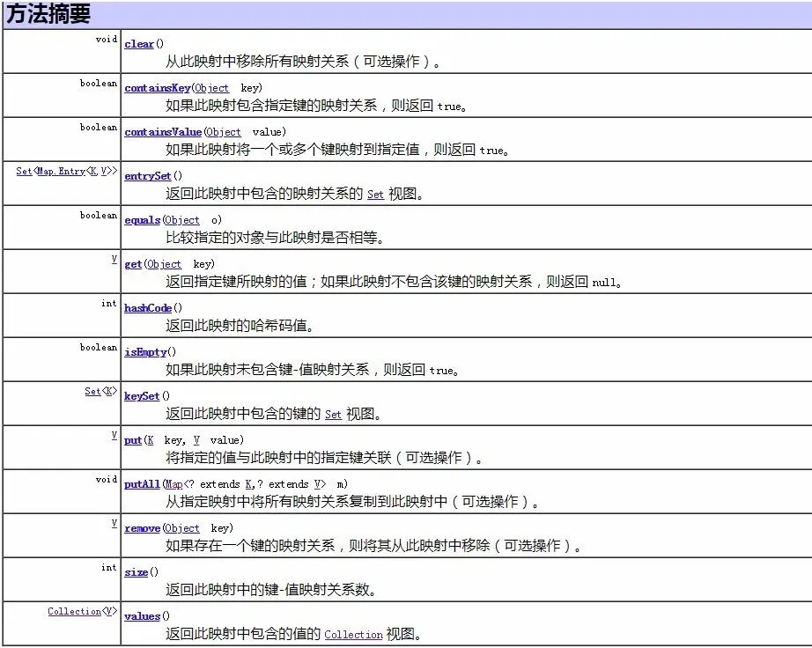The image size is (812, 648).
Task: Open the containsValue method link
Action: pos(163,132)
